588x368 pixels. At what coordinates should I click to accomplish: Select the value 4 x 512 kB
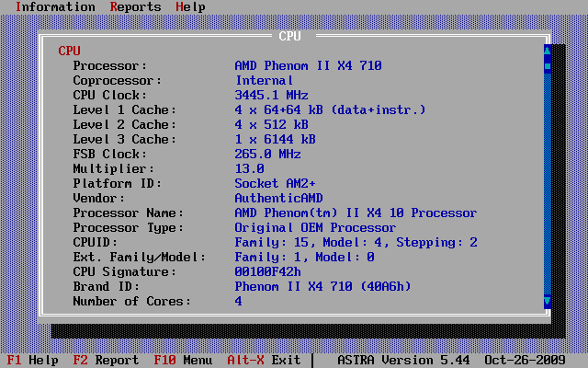pyautogui.click(x=272, y=124)
